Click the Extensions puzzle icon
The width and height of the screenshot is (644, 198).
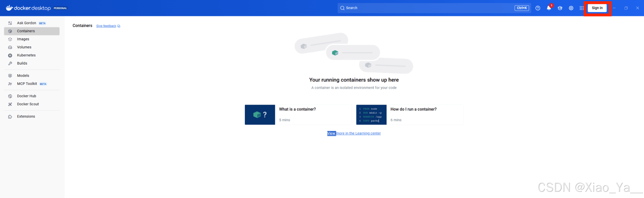click(10, 117)
